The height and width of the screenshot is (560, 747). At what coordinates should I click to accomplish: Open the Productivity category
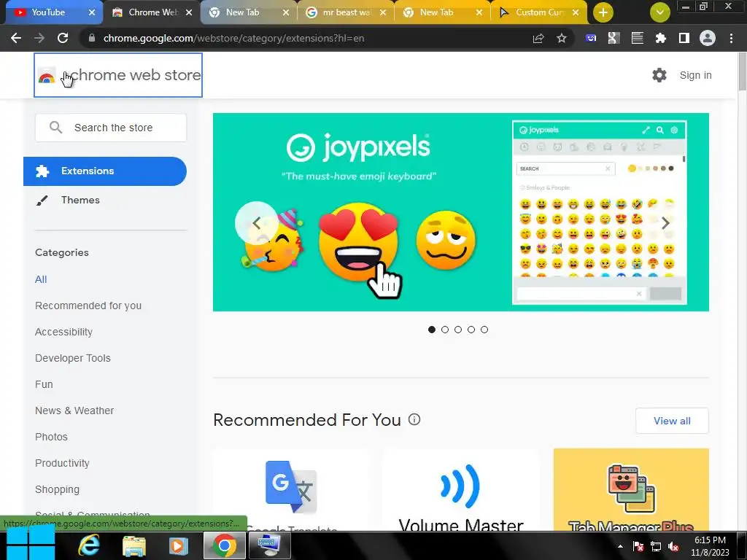click(x=62, y=463)
